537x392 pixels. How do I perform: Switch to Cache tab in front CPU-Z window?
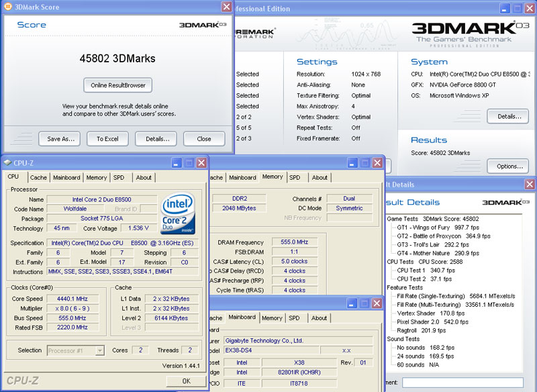tap(38, 177)
